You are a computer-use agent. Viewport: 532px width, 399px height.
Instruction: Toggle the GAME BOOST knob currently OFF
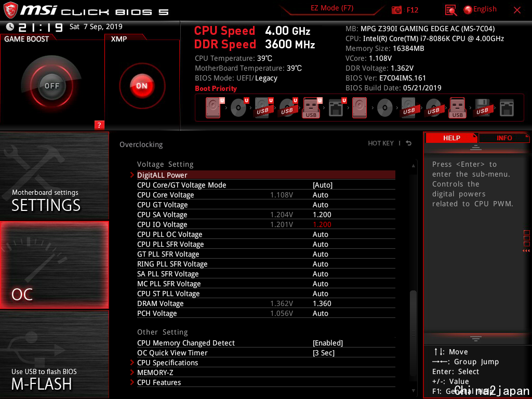(51, 86)
